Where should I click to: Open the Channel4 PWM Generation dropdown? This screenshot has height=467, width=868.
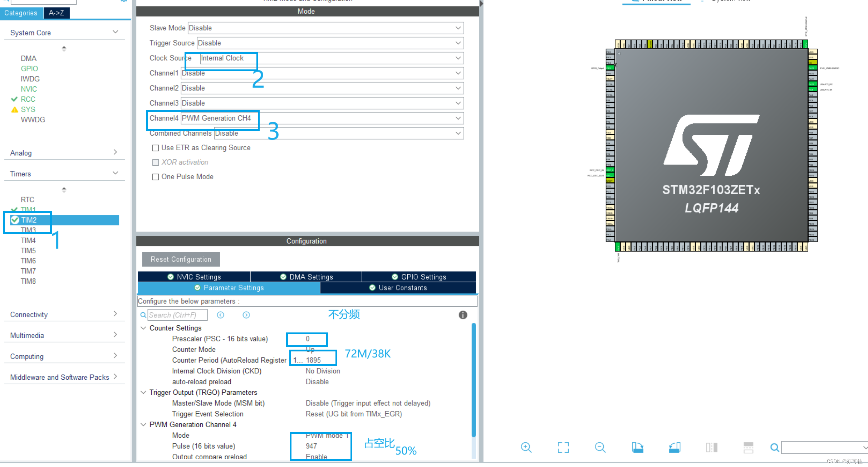[458, 118]
